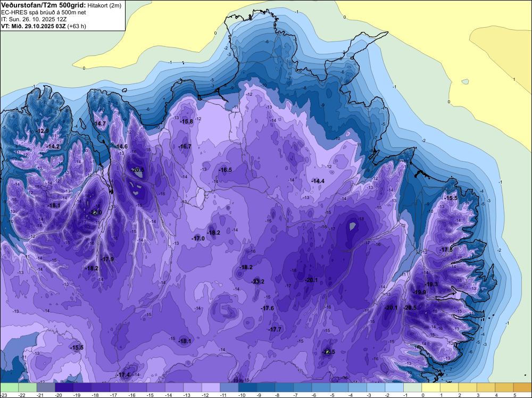The image size is (532, 398).
Task: Click the -12.9 temperature label
Action: (43, 131)
